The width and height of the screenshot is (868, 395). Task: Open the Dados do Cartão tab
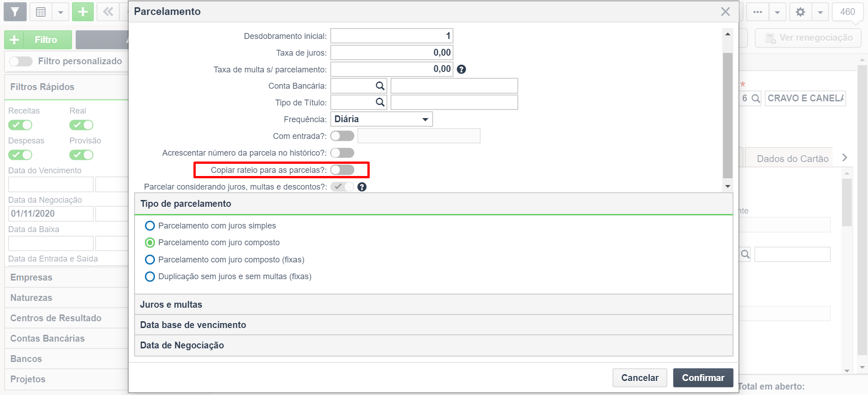click(792, 158)
